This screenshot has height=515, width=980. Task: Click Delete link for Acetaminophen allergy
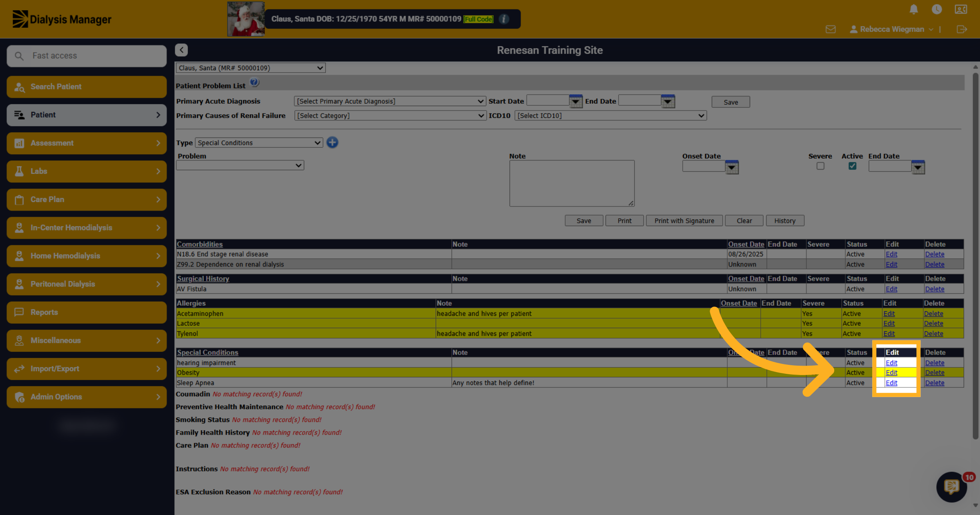point(933,313)
